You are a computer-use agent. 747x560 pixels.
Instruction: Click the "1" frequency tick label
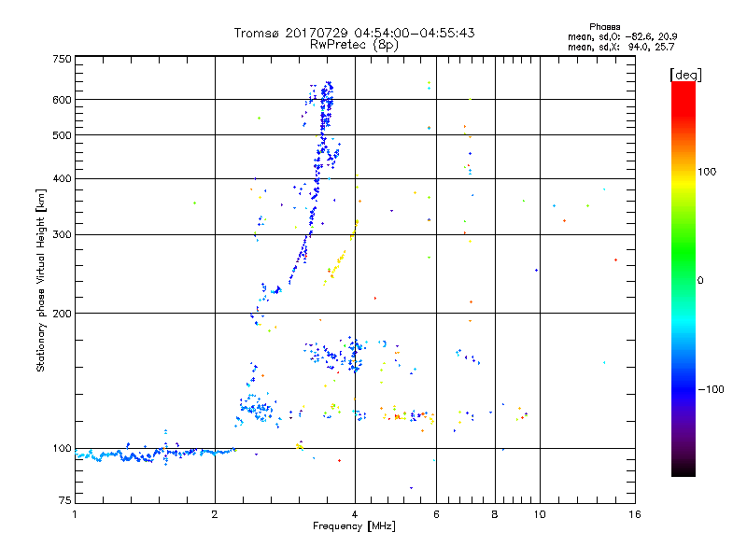[75, 514]
